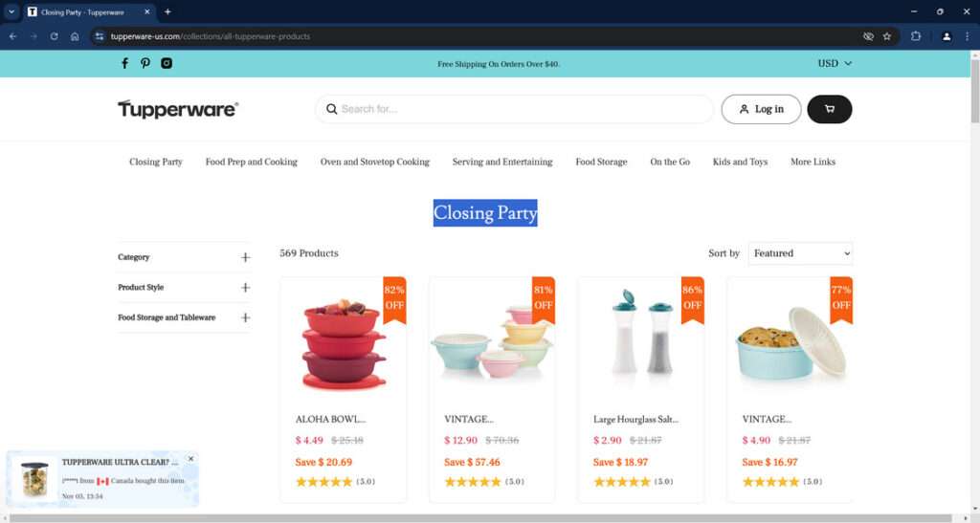Click star rating under Large Hourglass Salt
Viewport: 980px width, 523px height.
click(622, 482)
